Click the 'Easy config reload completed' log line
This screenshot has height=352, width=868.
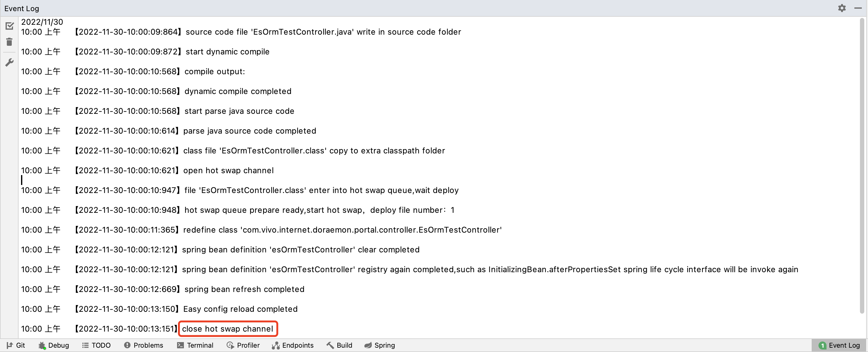coord(240,309)
